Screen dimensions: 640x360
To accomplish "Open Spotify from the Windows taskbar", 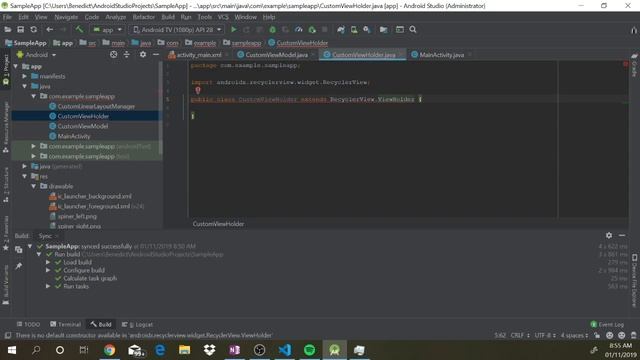I will pos(309,350).
